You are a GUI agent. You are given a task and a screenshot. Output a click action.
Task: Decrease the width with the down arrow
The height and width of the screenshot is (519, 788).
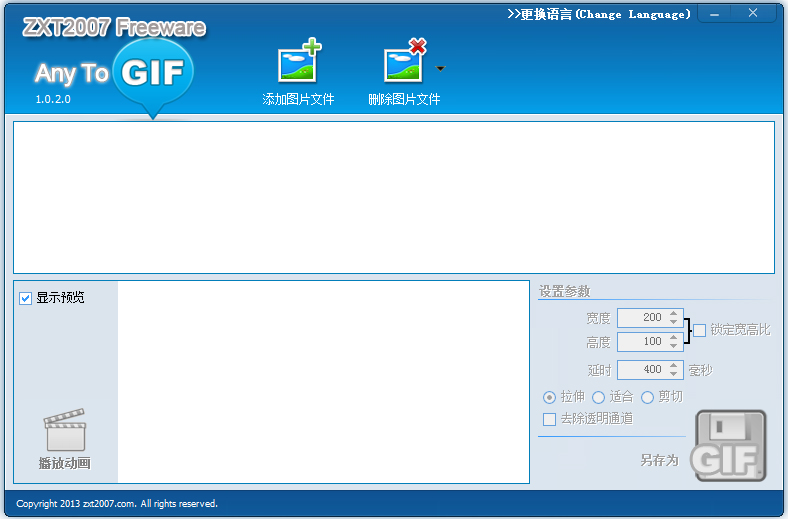point(674,322)
